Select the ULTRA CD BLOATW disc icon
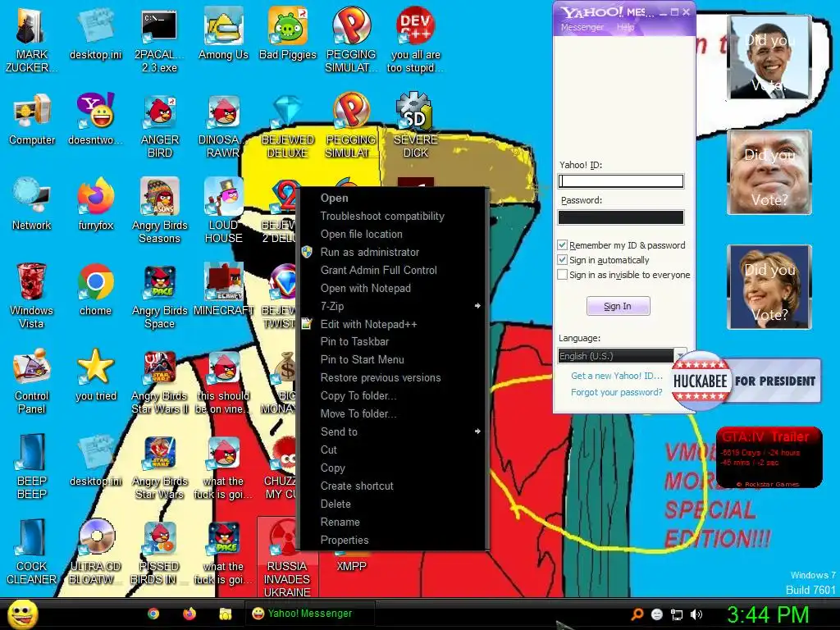Image resolution: width=840 pixels, height=630 pixels. (x=95, y=552)
